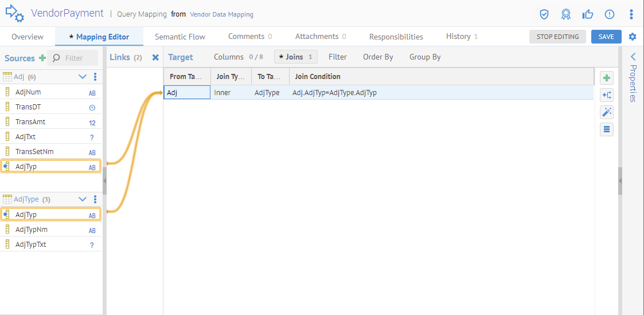Click the magic wand auto-join icon
Image resolution: width=644 pixels, height=315 pixels.
[607, 112]
